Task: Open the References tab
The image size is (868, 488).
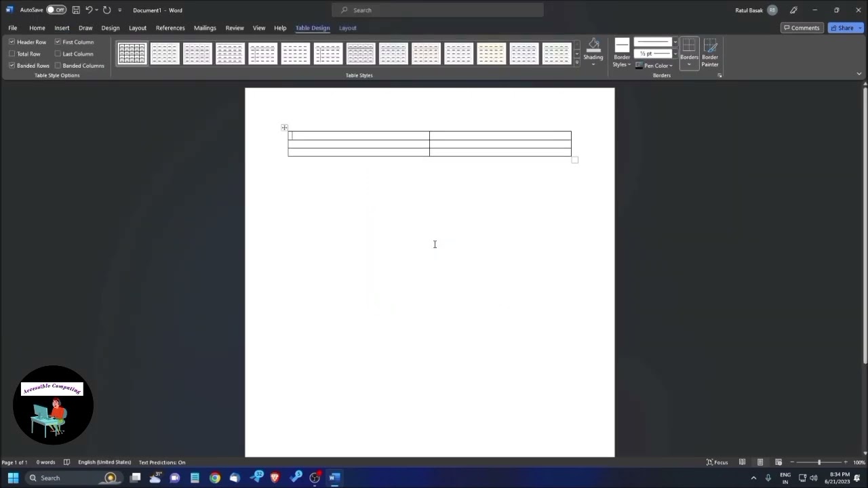Action: coord(170,28)
